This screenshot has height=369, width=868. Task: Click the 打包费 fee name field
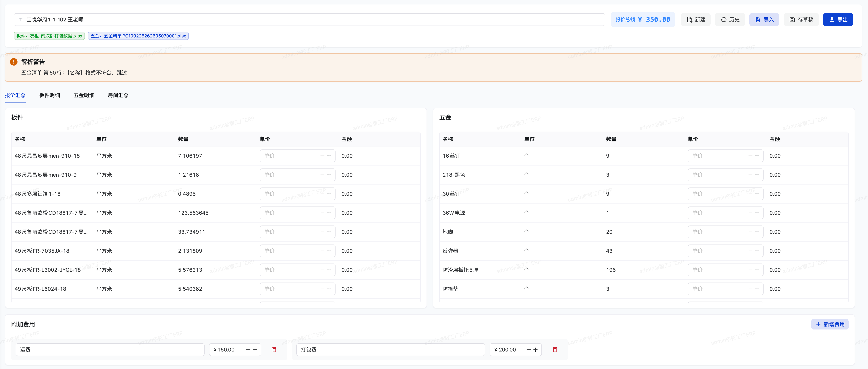click(x=391, y=349)
